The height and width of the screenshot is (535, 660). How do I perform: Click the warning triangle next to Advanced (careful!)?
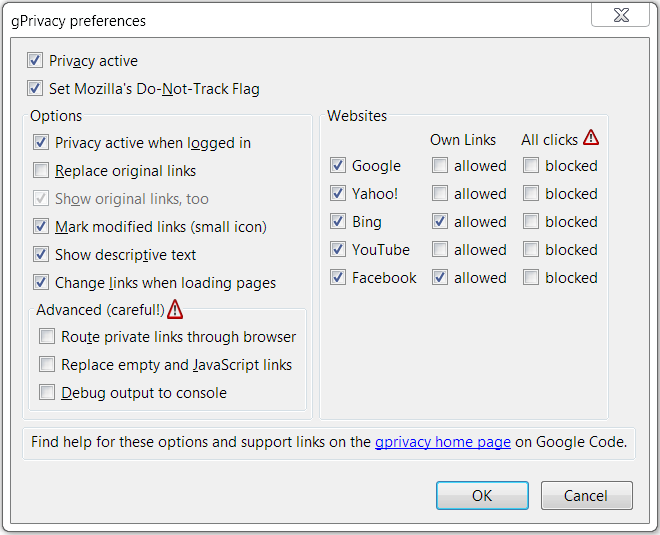(175, 309)
